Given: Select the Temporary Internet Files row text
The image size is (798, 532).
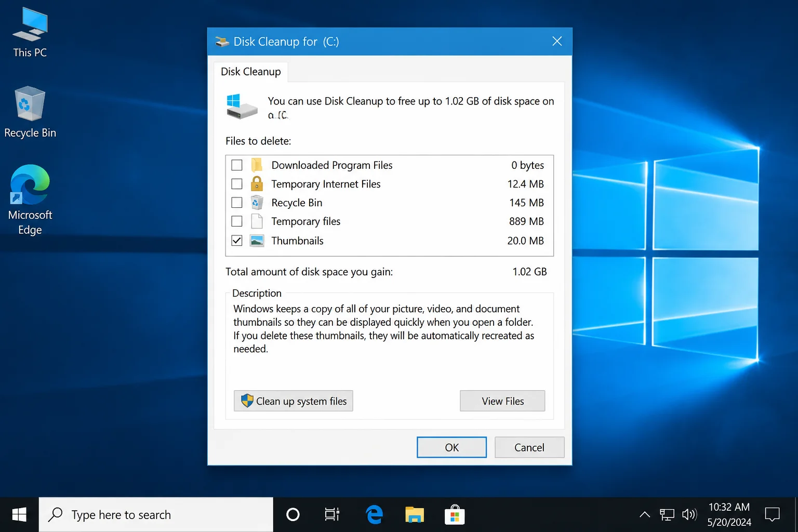Looking at the screenshot, I should [326, 184].
